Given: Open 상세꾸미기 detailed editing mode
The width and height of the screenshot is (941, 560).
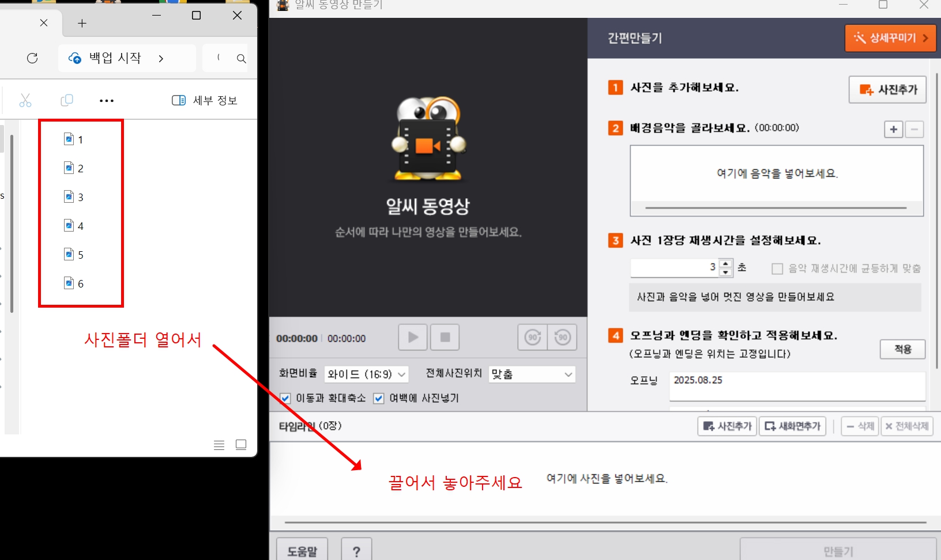Looking at the screenshot, I should tap(890, 38).
